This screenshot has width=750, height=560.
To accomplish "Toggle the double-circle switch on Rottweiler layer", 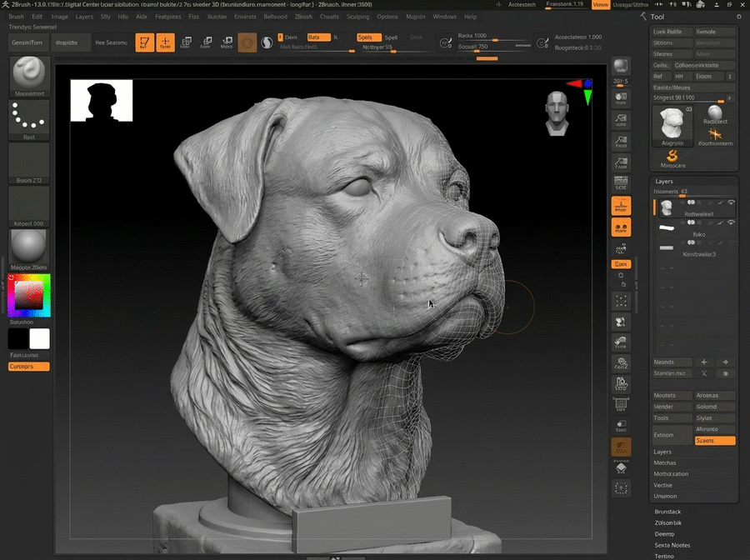I will coord(691,202).
